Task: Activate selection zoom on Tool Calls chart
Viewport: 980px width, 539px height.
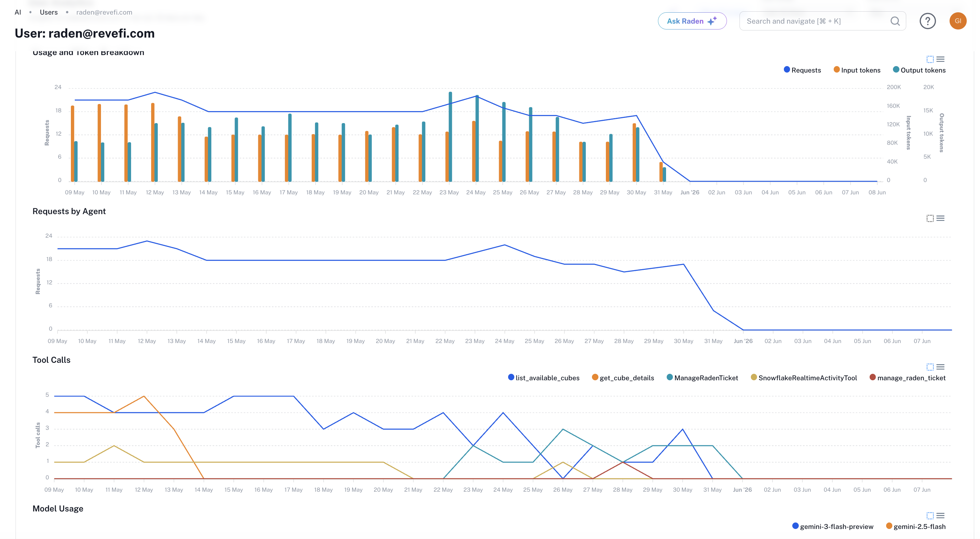Action: click(930, 367)
